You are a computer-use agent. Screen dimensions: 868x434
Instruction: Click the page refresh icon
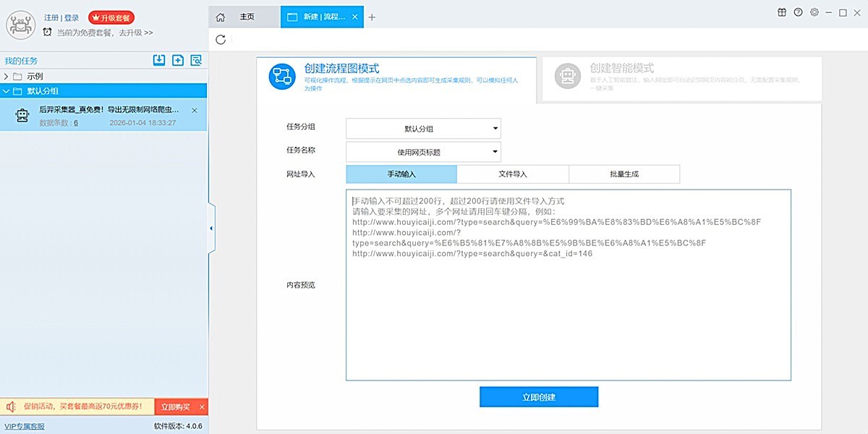221,40
